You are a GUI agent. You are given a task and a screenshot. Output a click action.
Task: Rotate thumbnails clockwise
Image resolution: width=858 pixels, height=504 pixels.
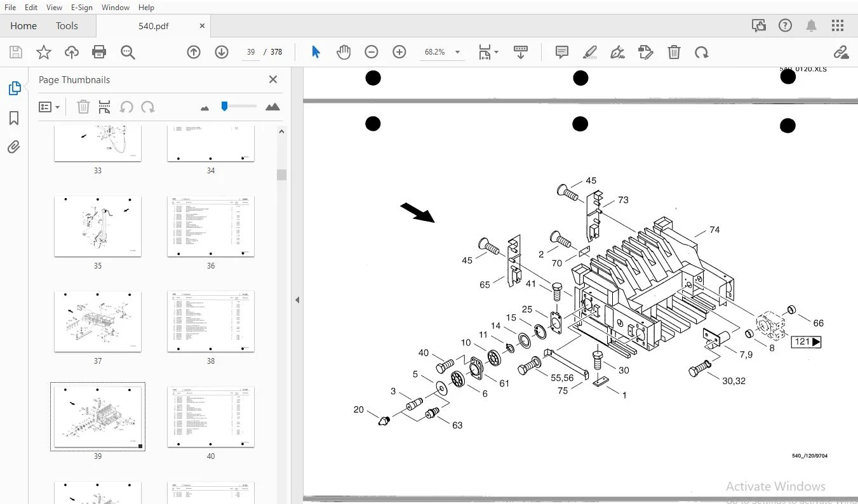[148, 107]
